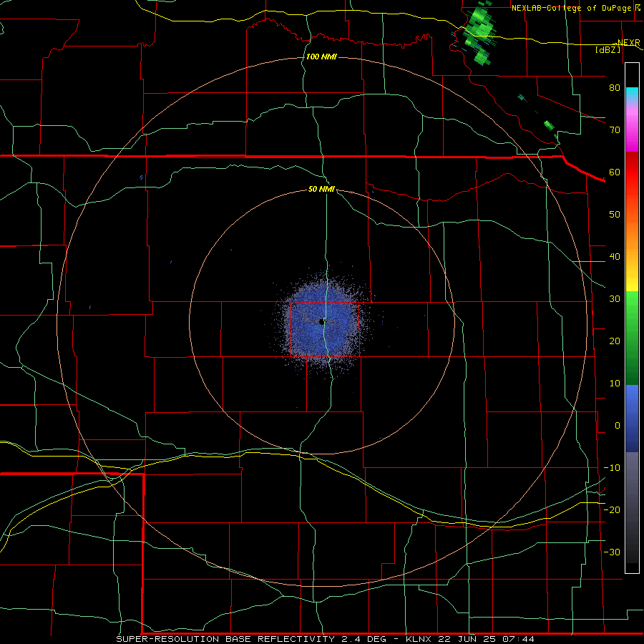The width and height of the screenshot is (644, 644).
Task: Click the 50 value on dBZ scale
Action: point(615,215)
